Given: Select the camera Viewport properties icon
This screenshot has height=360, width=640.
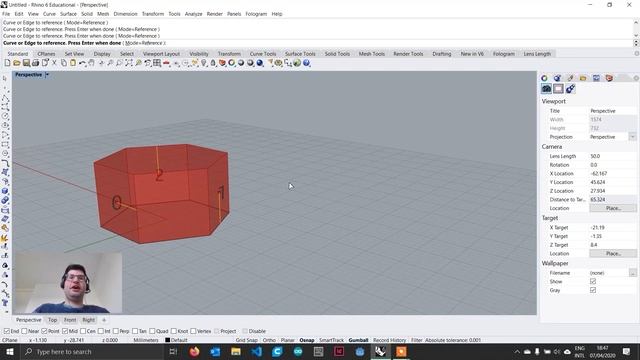Looking at the screenshot, I should (547, 89).
